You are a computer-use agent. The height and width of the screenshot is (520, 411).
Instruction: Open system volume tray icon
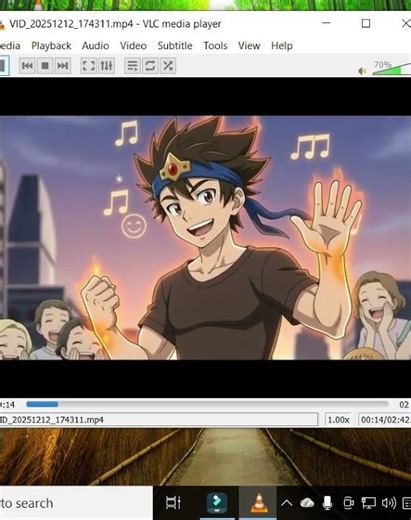[x=389, y=503]
